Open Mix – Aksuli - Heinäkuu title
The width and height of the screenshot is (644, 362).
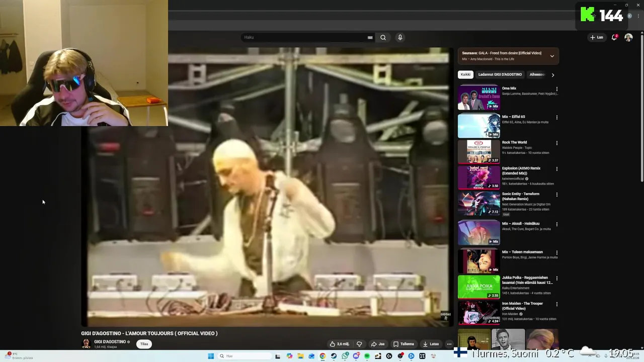(521, 223)
